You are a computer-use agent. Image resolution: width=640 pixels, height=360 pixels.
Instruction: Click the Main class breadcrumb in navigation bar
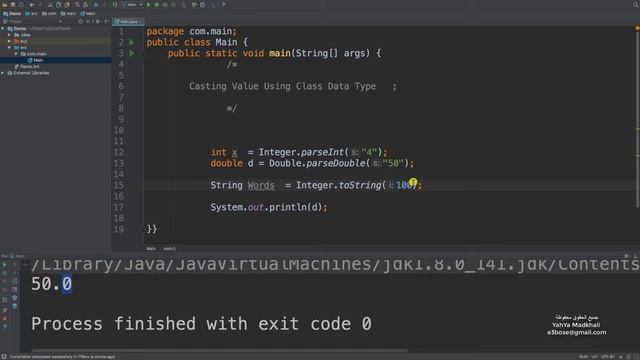pyautogui.click(x=88, y=13)
